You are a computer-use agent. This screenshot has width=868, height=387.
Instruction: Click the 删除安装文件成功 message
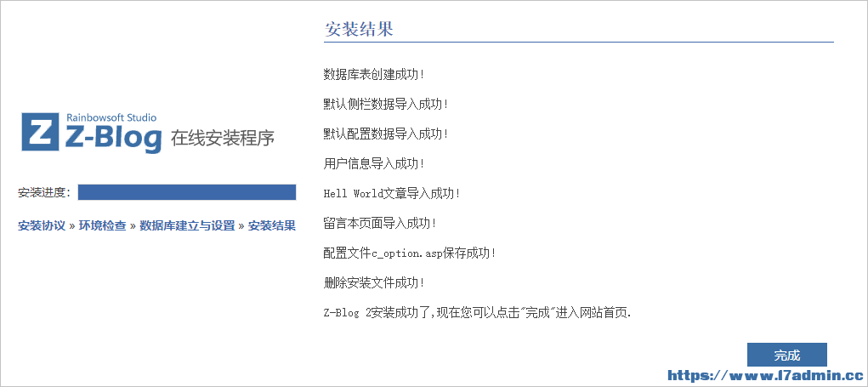374,283
